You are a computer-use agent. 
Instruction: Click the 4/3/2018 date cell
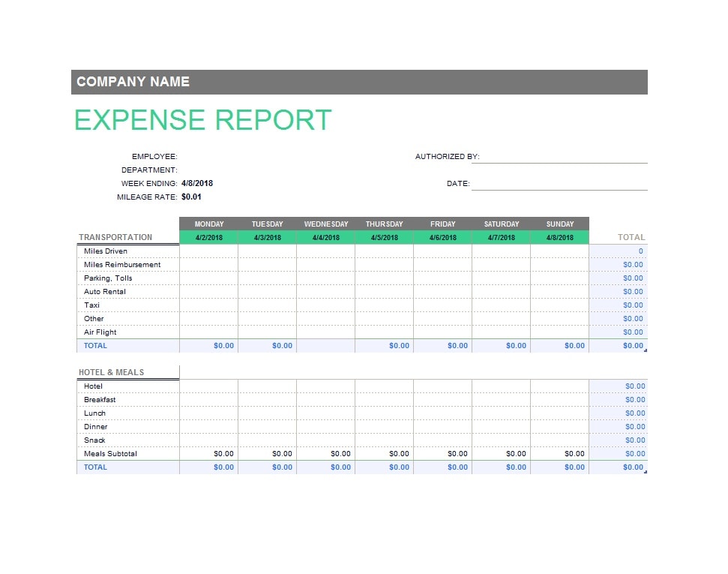tap(268, 238)
